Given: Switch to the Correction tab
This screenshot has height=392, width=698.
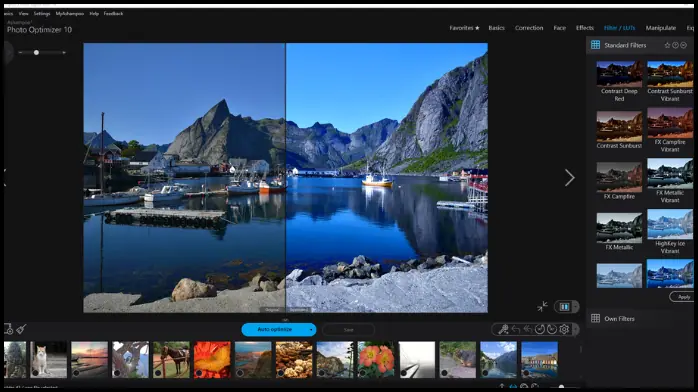Looking at the screenshot, I should 529,28.
